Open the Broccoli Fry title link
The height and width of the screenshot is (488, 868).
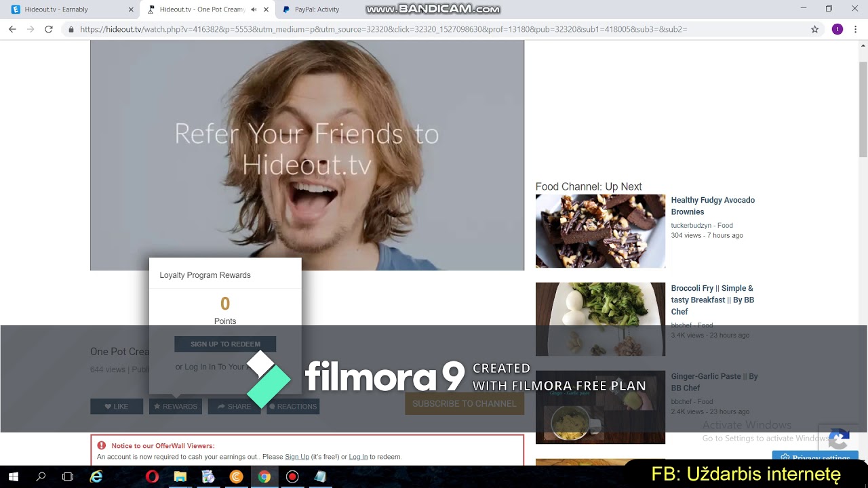click(713, 300)
